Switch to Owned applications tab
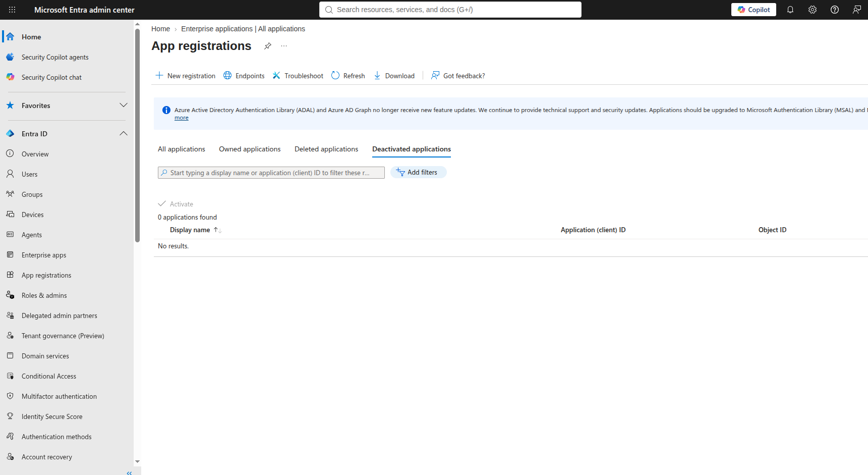Viewport: 868px width, 475px height. [x=250, y=149]
